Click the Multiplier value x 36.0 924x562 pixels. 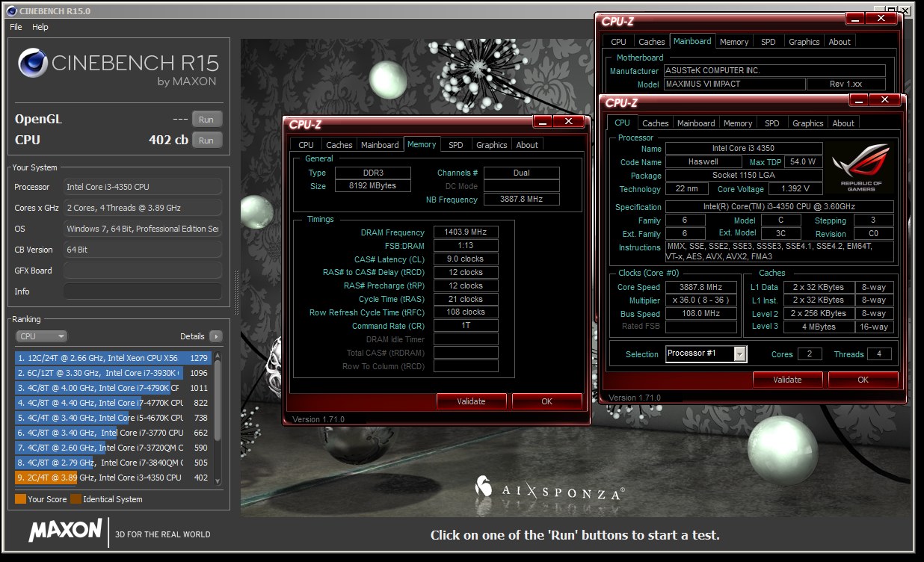(x=701, y=300)
